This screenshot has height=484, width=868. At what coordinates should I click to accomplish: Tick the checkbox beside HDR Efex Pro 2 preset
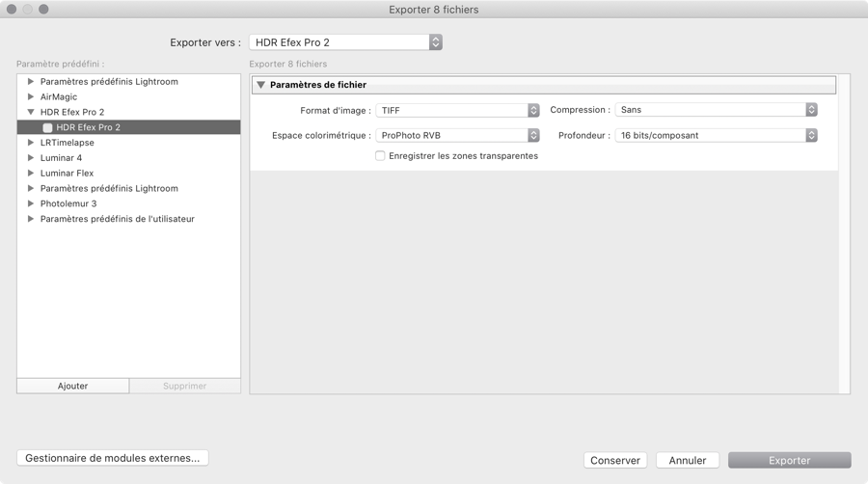tap(47, 127)
